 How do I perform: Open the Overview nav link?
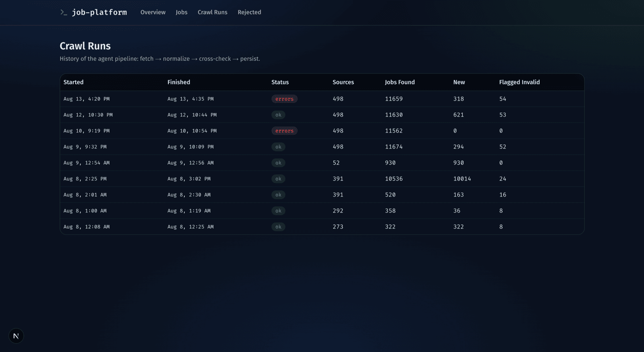coord(153,12)
